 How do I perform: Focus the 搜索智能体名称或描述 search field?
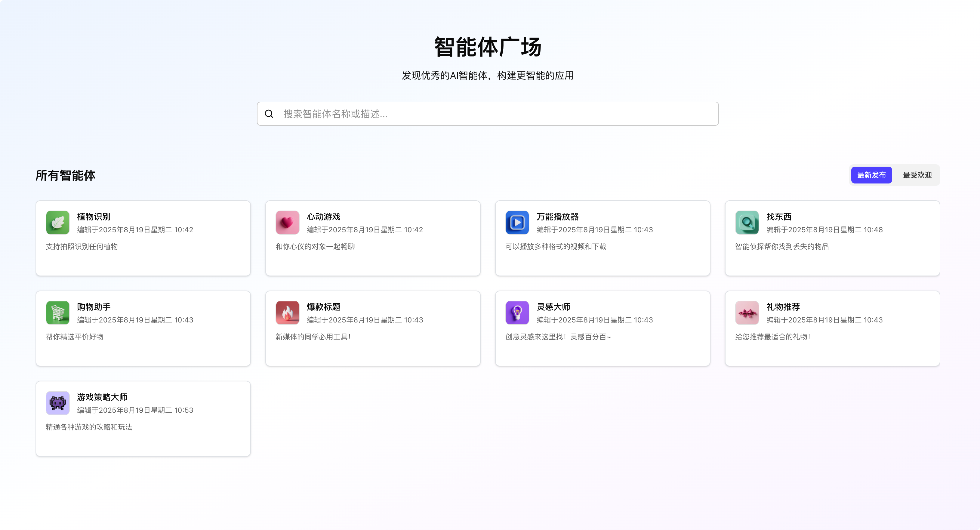495,114
